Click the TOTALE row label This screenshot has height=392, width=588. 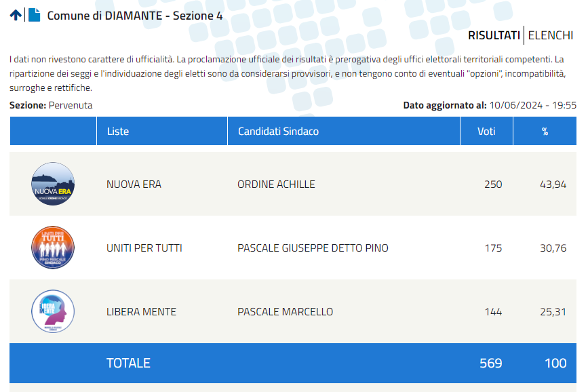[128, 363]
